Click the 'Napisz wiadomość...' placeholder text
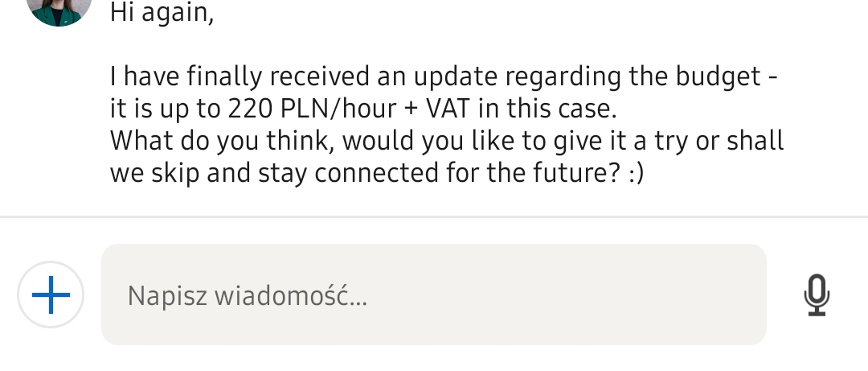 coord(247,296)
